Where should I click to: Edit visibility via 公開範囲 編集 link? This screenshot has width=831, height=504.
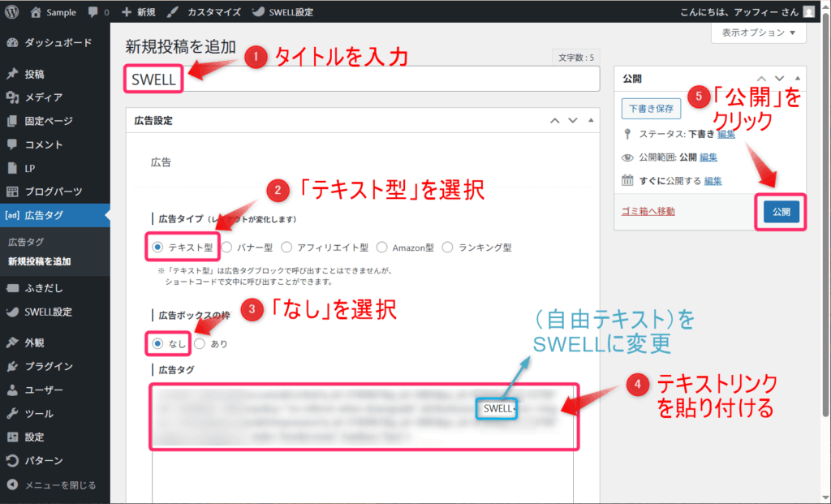(708, 157)
